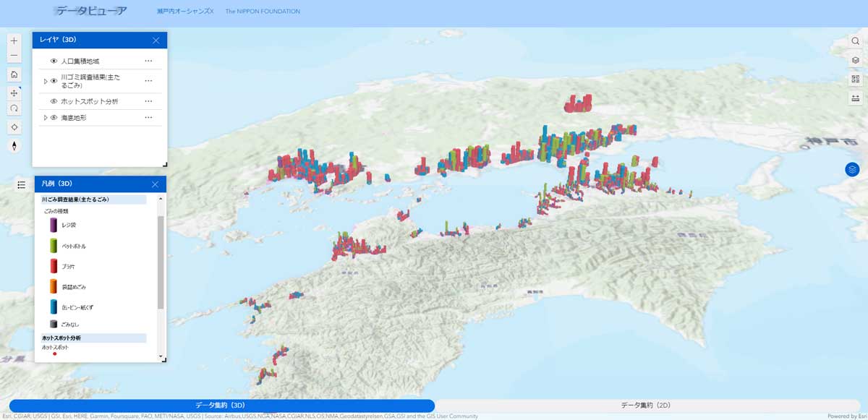This screenshot has width=868, height=420.
Task: Toggle eye icon for 海底地形 layer
Action: (54, 117)
